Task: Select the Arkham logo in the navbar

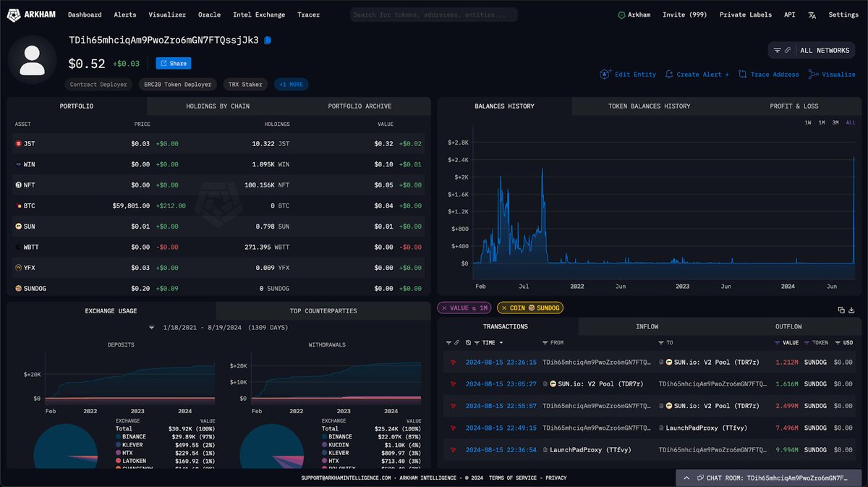Action: pos(30,14)
